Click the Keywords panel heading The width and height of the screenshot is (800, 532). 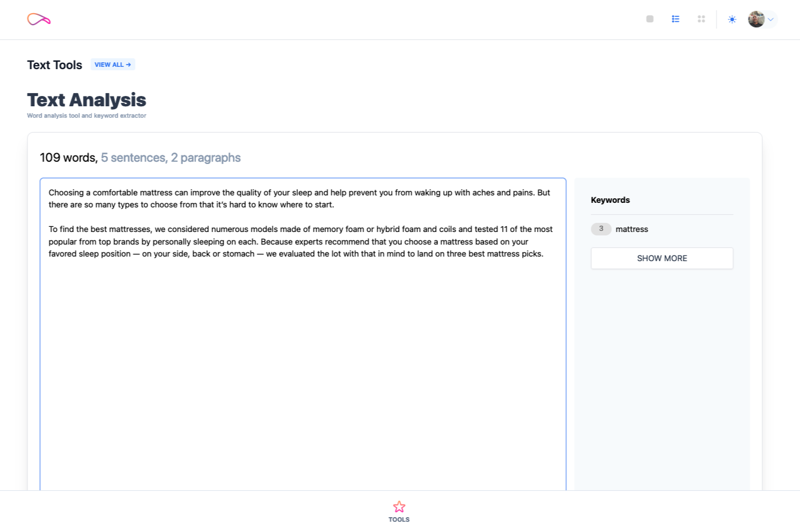click(610, 200)
